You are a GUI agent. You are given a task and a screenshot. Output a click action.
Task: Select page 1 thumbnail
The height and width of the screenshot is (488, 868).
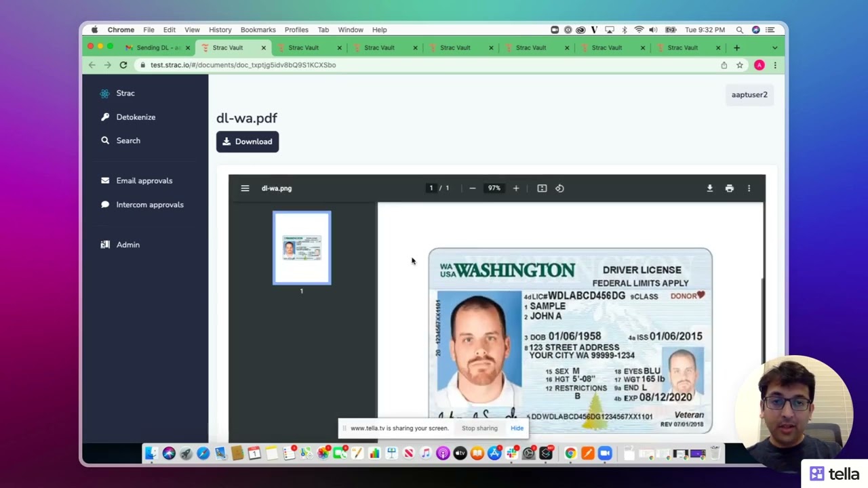302,248
